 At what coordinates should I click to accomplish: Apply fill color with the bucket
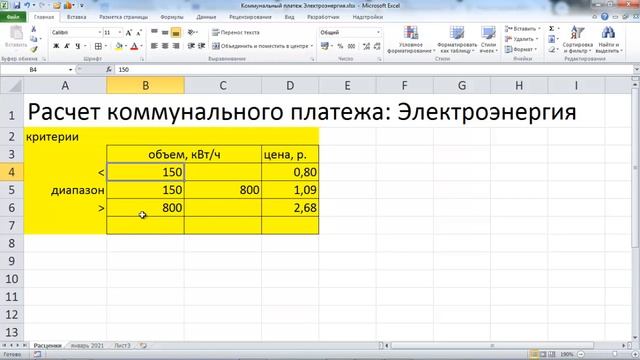tap(118, 46)
